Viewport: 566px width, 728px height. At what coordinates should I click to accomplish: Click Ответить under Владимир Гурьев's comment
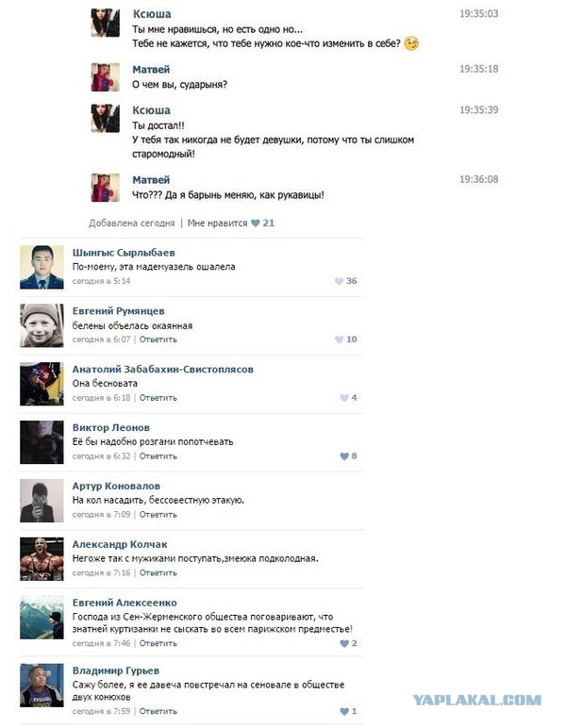click(x=158, y=711)
